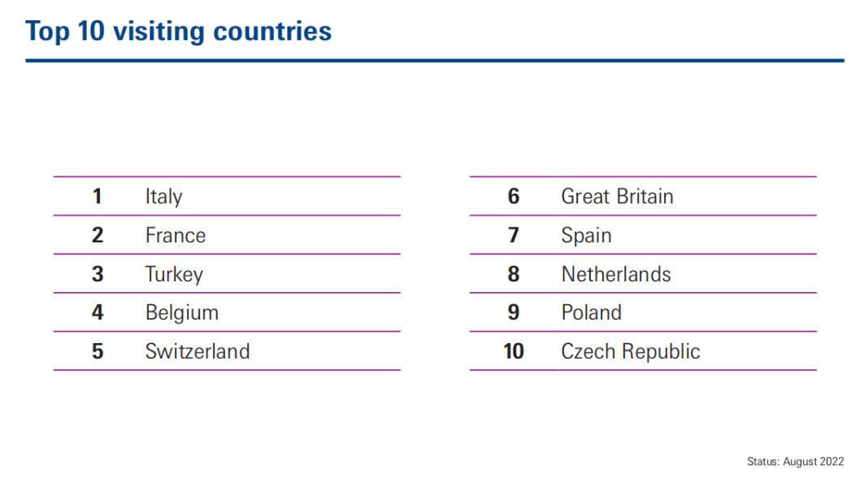The width and height of the screenshot is (868, 479).
Task: Click the 'Status: August 2022' footnote
Action: pos(796,462)
